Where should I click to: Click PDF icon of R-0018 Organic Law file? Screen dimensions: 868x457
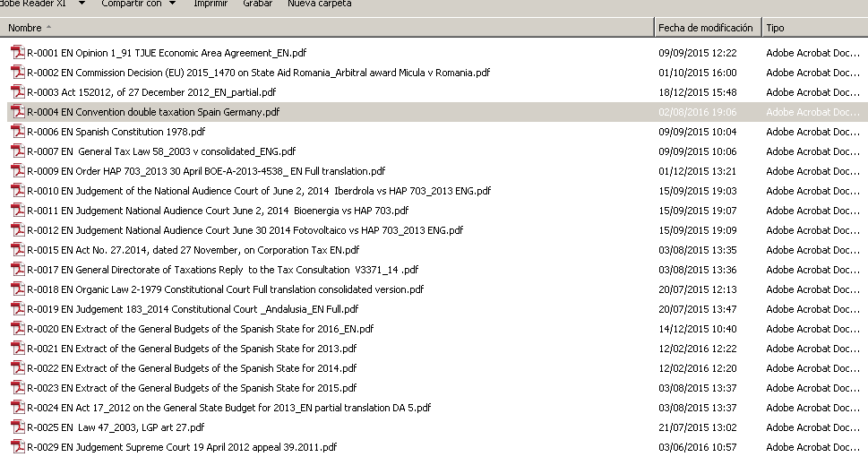[18, 289]
